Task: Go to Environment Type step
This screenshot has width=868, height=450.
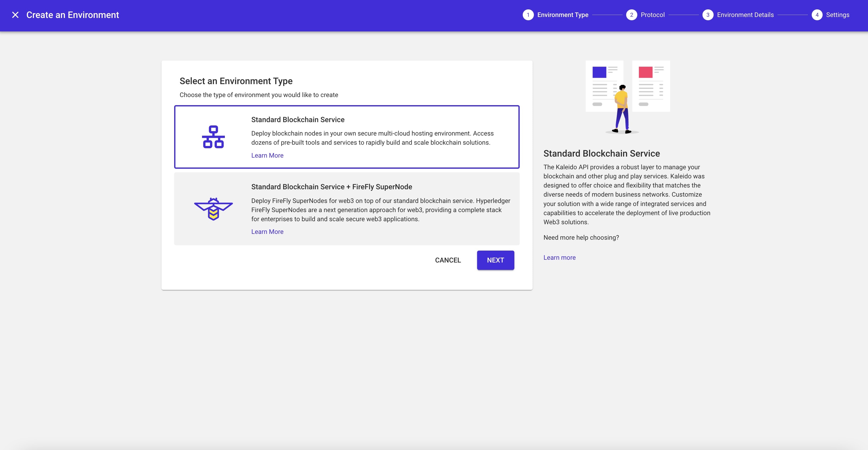Action: [563, 15]
